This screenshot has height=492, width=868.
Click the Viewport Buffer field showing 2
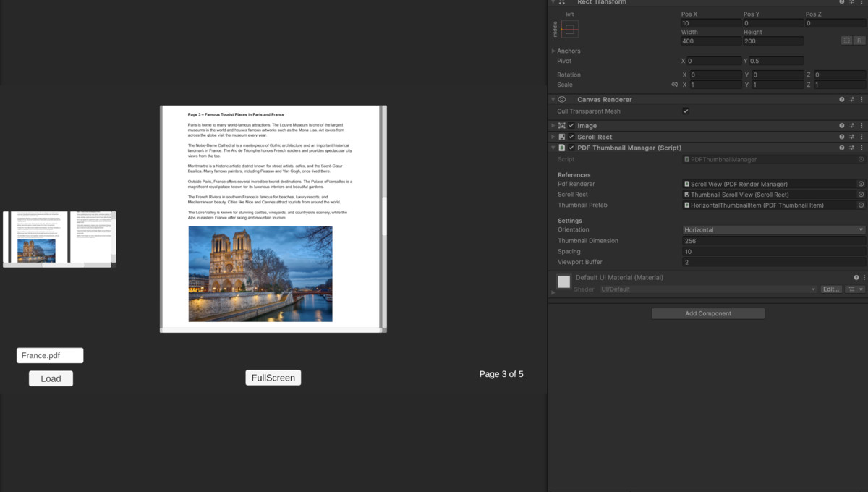773,262
